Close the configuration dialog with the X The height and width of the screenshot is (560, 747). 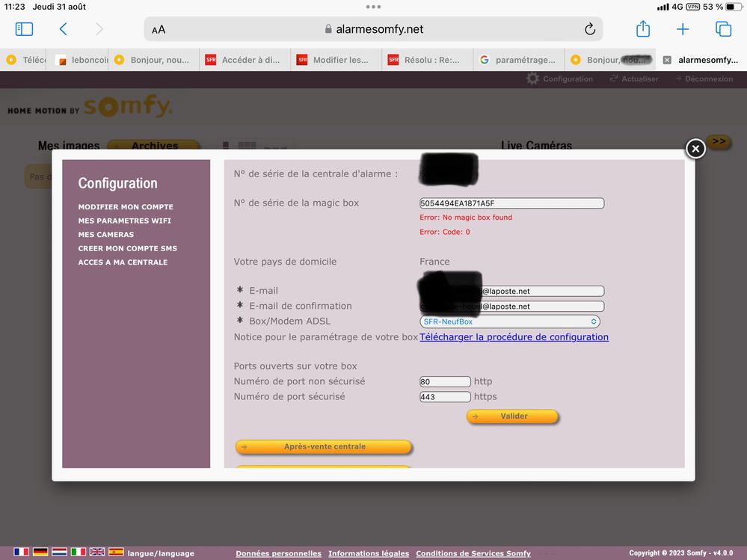pos(695,149)
